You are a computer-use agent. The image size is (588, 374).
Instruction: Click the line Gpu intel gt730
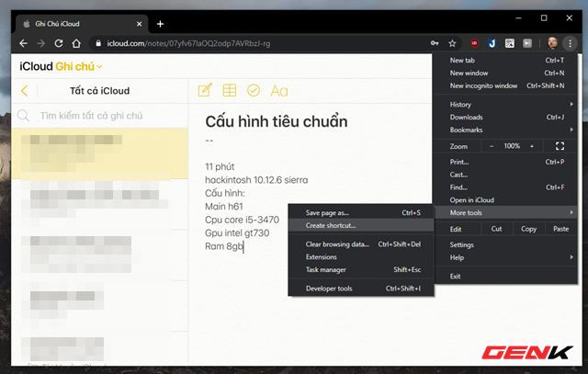237,233
